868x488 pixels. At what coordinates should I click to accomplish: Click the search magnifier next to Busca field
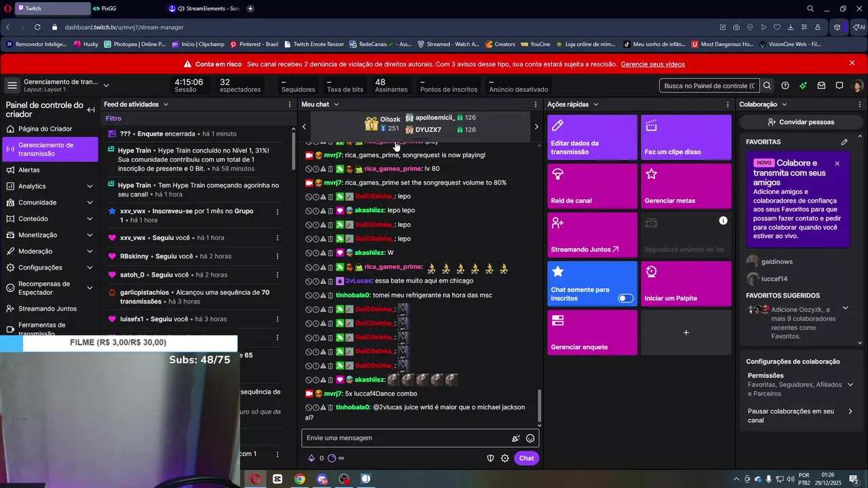point(767,85)
